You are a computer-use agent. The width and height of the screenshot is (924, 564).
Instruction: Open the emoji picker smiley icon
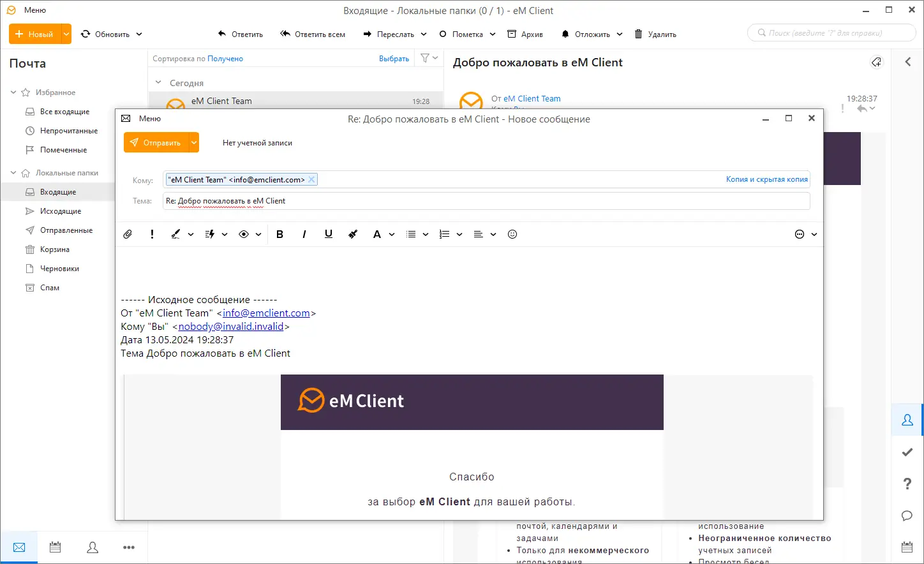[512, 234]
